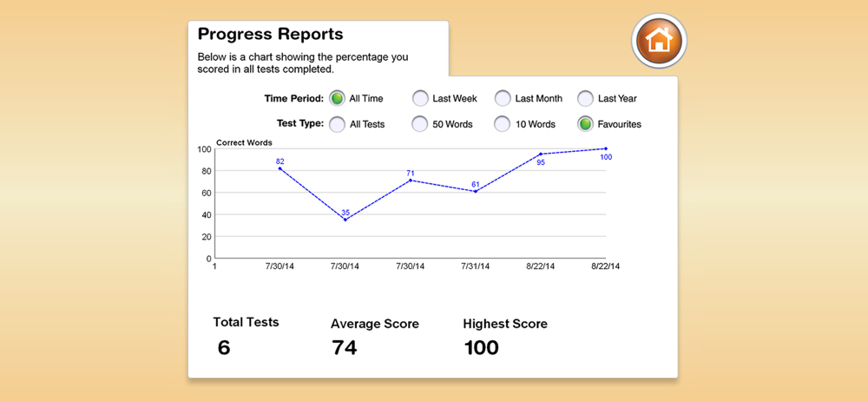
Task: Pick the 10 Words test type
Action: [503, 124]
